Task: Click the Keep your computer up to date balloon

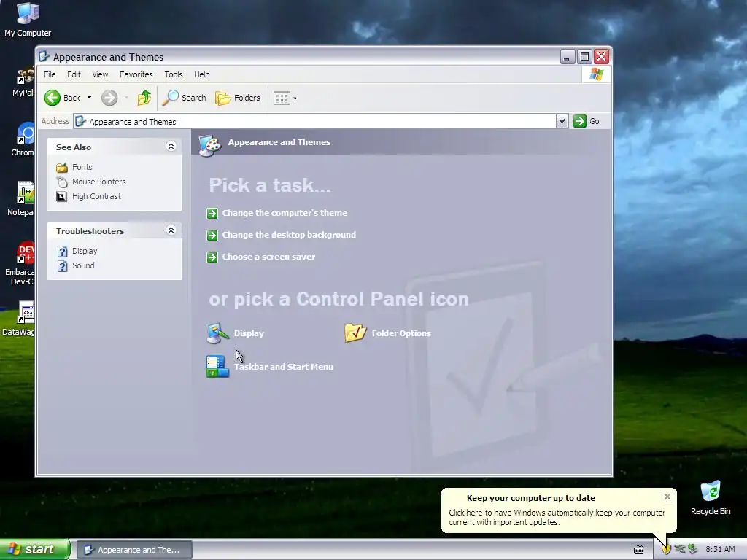Action: pos(558,510)
